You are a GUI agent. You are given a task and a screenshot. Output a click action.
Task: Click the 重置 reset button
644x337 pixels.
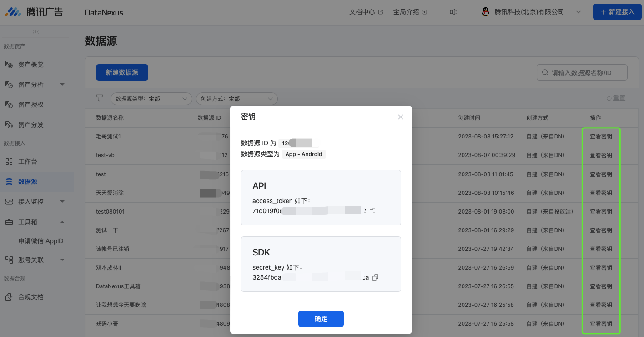click(616, 98)
